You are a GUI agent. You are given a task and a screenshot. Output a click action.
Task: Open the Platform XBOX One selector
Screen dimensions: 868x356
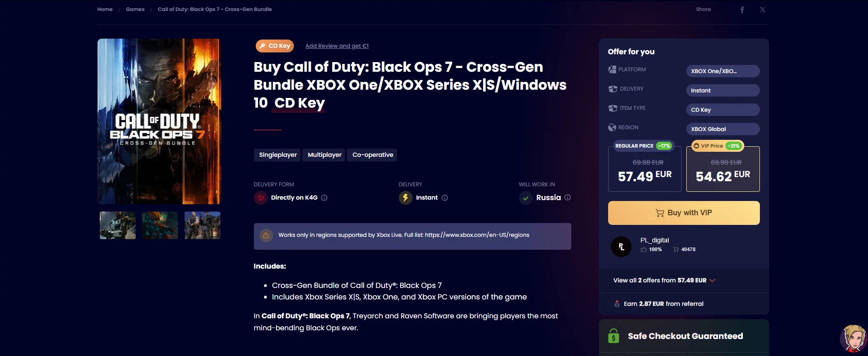723,71
